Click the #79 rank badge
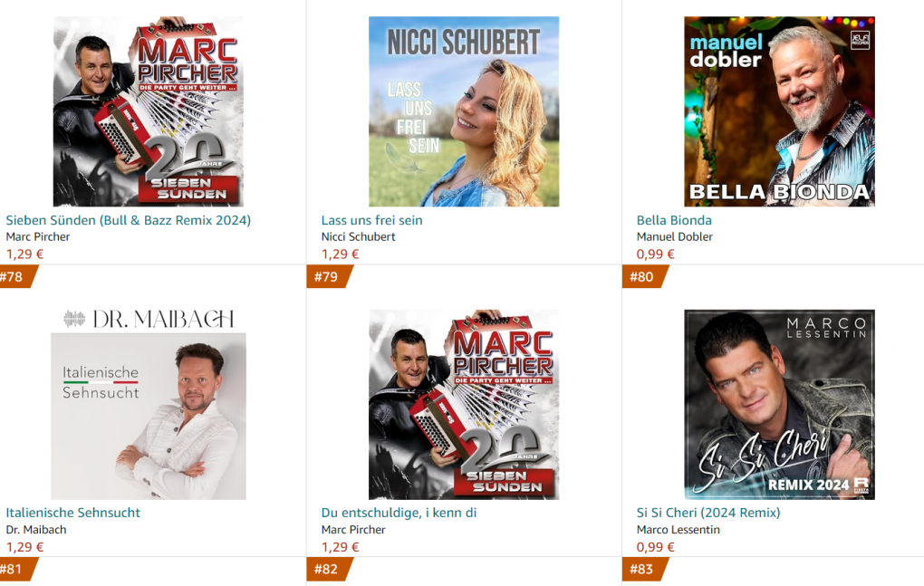This screenshot has height=586, width=924. tap(329, 277)
